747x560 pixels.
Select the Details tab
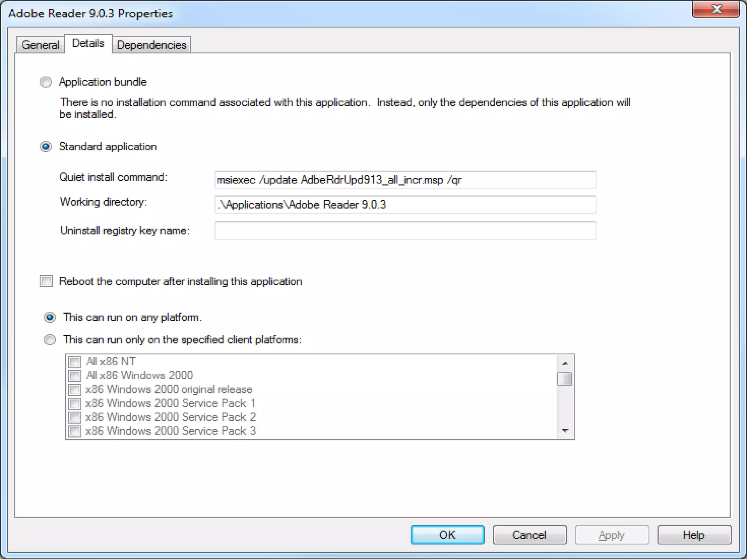point(88,43)
